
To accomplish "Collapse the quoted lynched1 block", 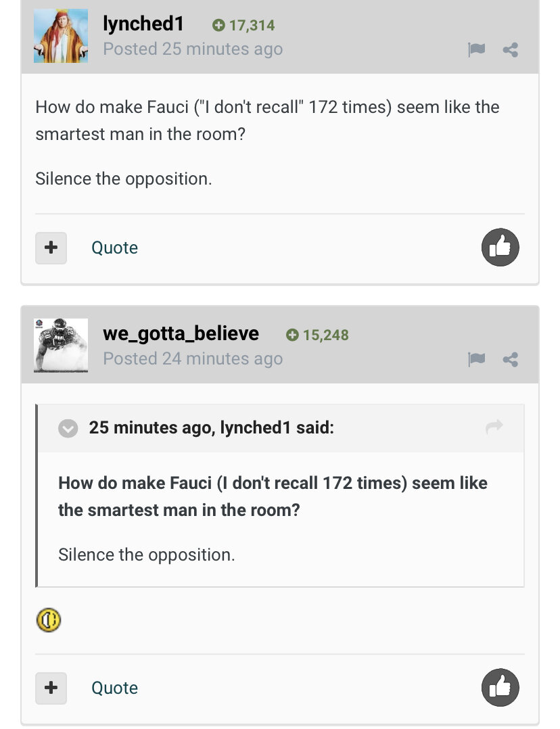I will click(x=68, y=428).
